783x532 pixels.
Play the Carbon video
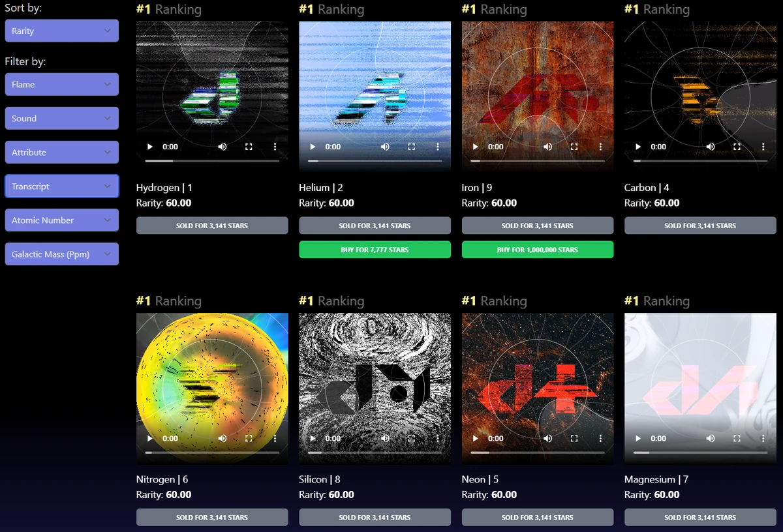(x=637, y=147)
